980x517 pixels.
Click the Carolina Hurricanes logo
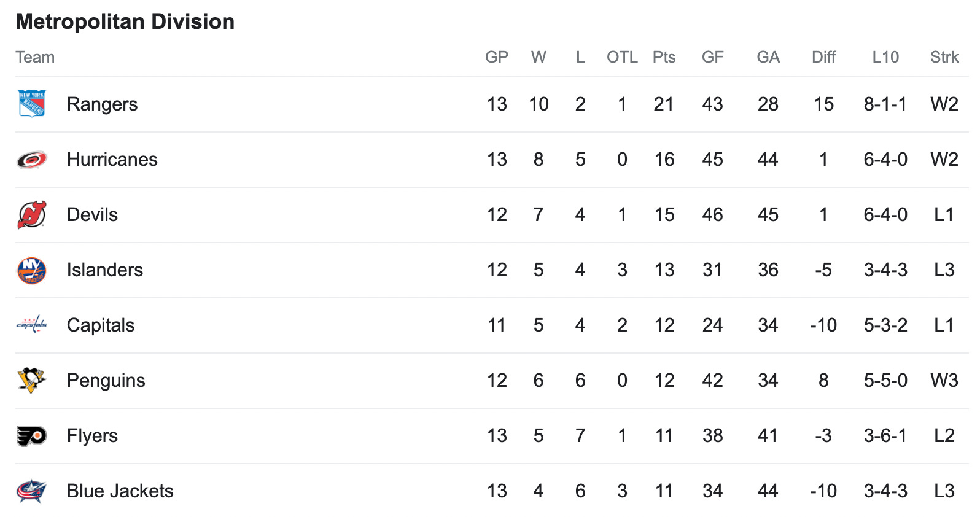coord(32,160)
